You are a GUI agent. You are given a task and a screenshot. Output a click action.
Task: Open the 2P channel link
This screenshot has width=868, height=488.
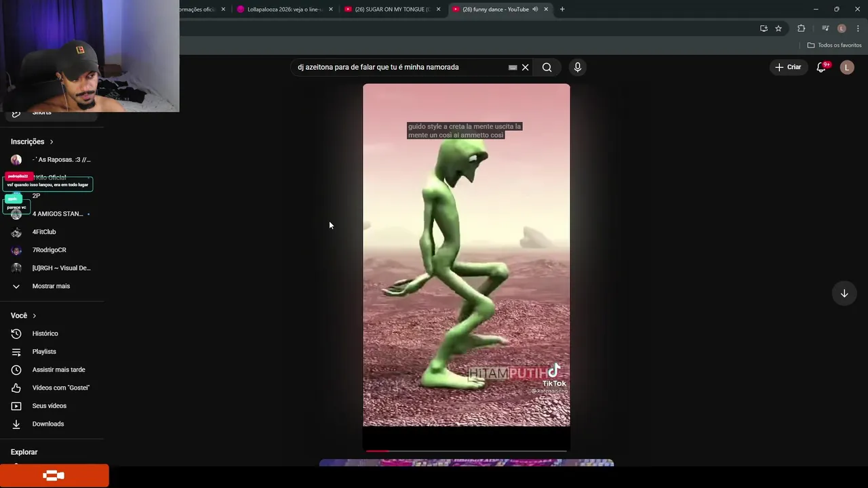(x=36, y=196)
